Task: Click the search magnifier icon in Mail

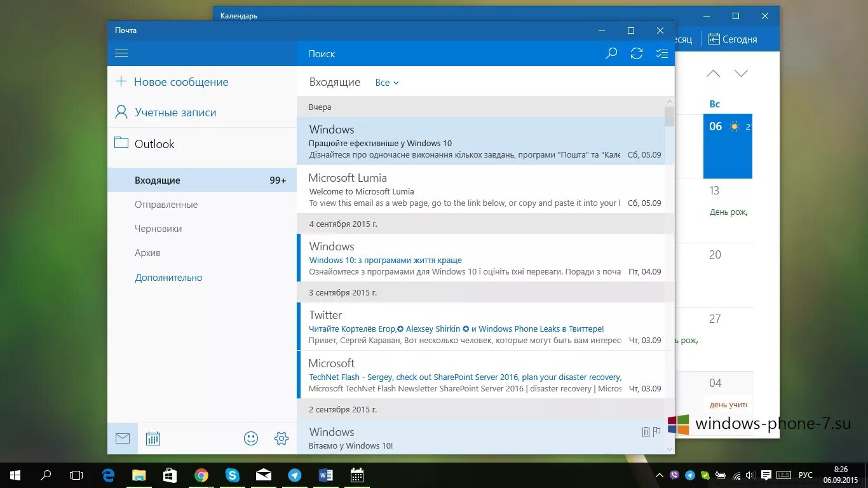Action: [x=611, y=53]
